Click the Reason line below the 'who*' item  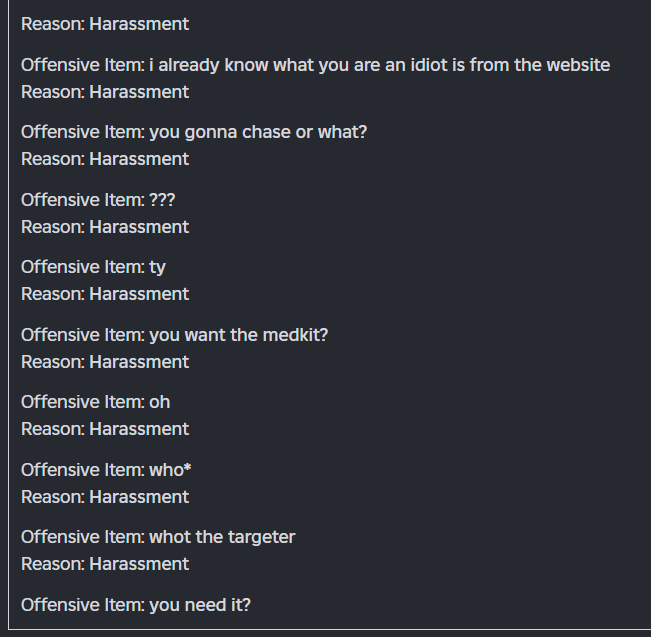(x=105, y=497)
